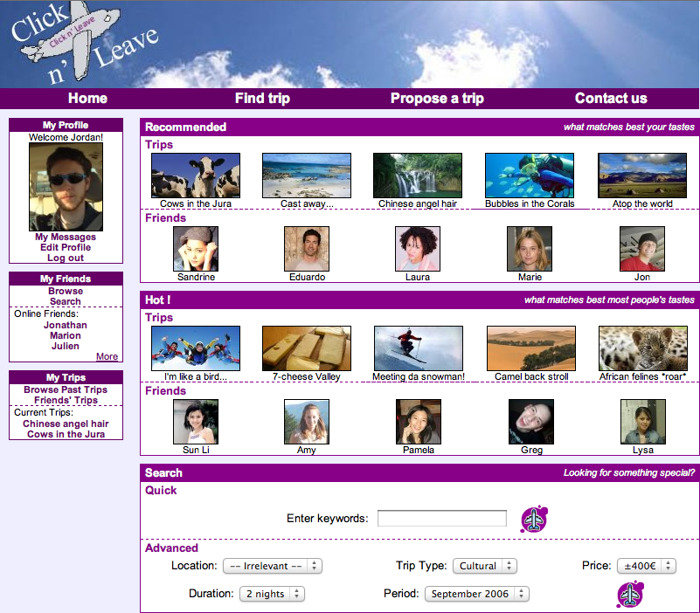Click the quick search airplane icon
The height and width of the screenshot is (613, 700).
(533, 519)
